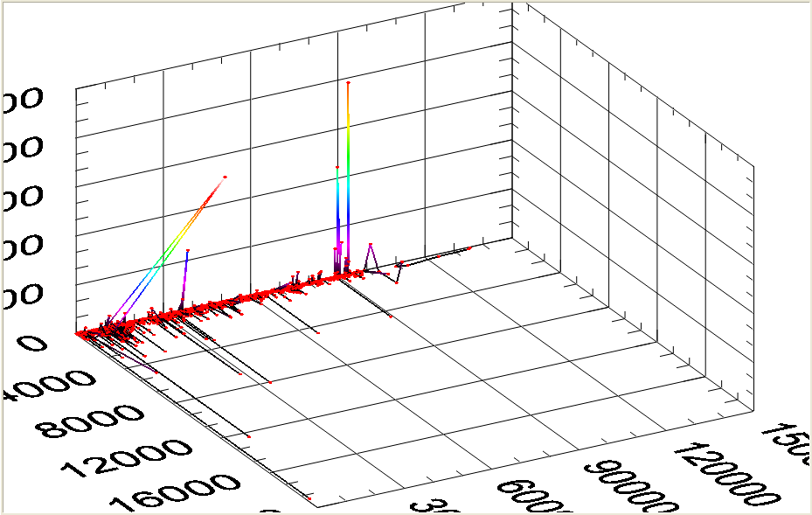Select the marker atop the shorter cyan peak

tap(337, 167)
